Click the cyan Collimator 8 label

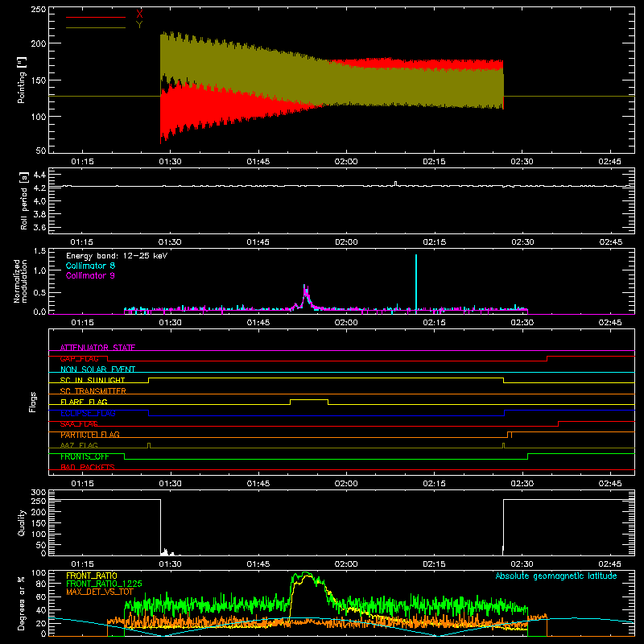tap(90, 266)
